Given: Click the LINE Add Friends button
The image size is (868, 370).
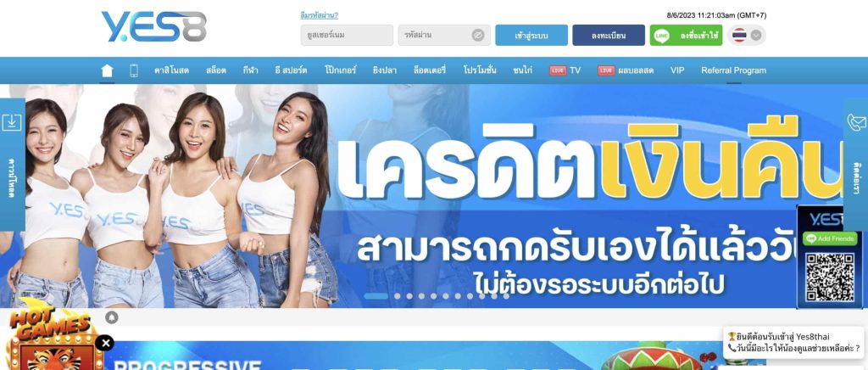Looking at the screenshot, I should coord(830,238).
